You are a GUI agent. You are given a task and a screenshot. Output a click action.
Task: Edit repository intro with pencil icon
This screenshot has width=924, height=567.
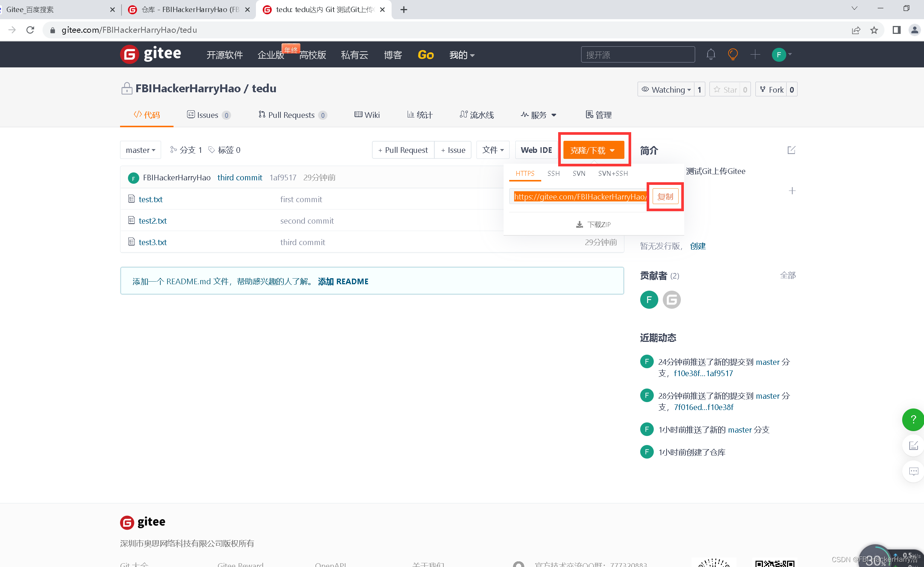tap(792, 150)
